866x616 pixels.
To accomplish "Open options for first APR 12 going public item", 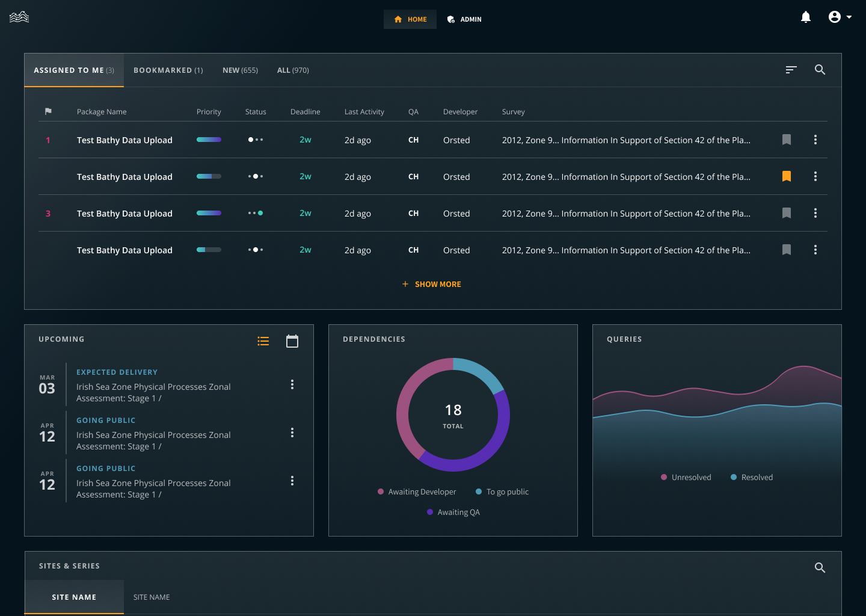I will click(292, 433).
